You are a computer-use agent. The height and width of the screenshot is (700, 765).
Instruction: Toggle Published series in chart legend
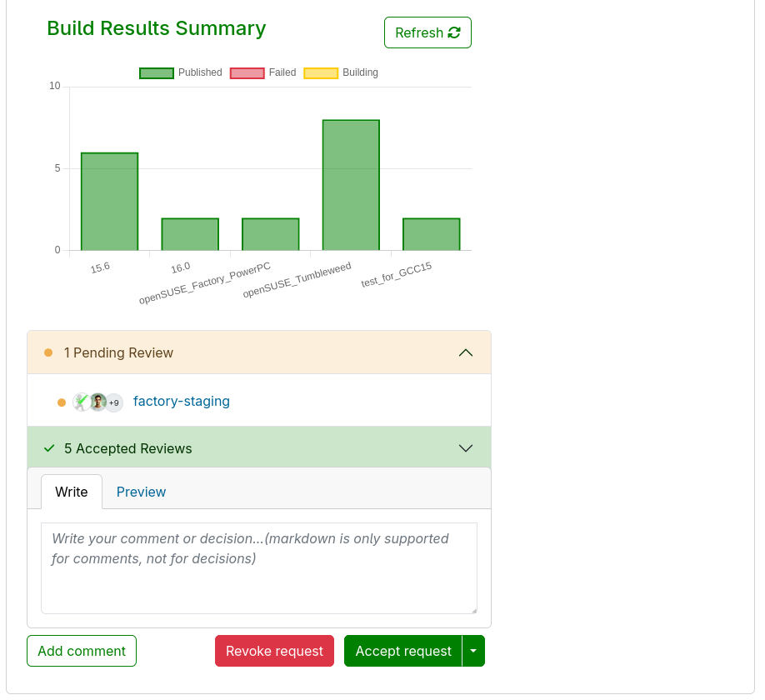pos(181,72)
